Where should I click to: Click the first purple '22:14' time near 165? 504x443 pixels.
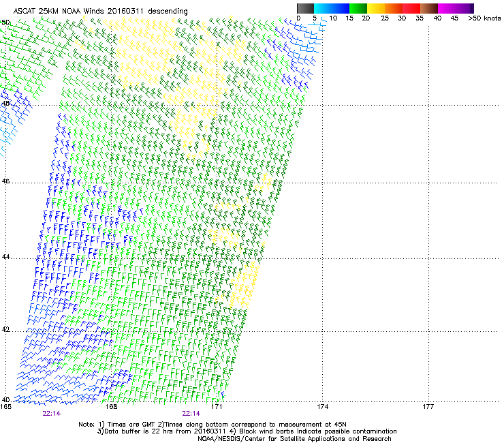(x=52, y=414)
